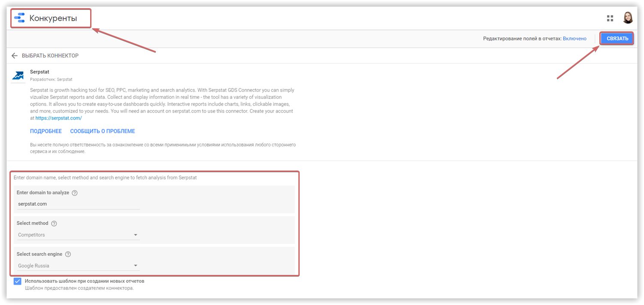Screen dimensions: 644x305
Task: Edit the Конкуренты data source title
Action: tap(53, 18)
